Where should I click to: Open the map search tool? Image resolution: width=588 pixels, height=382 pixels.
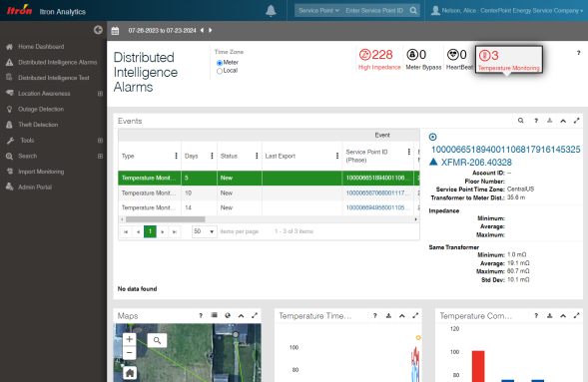pyautogui.click(x=157, y=340)
